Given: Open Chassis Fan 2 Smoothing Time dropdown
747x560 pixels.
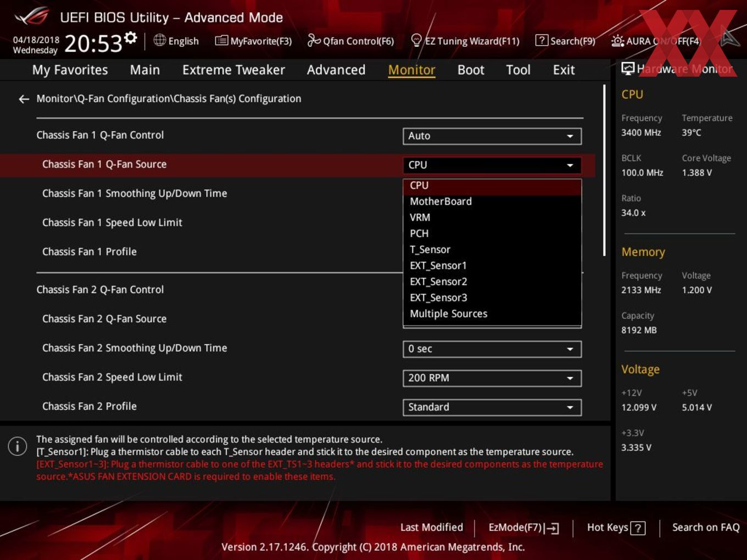Looking at the screenshot, I should (492, 349).
